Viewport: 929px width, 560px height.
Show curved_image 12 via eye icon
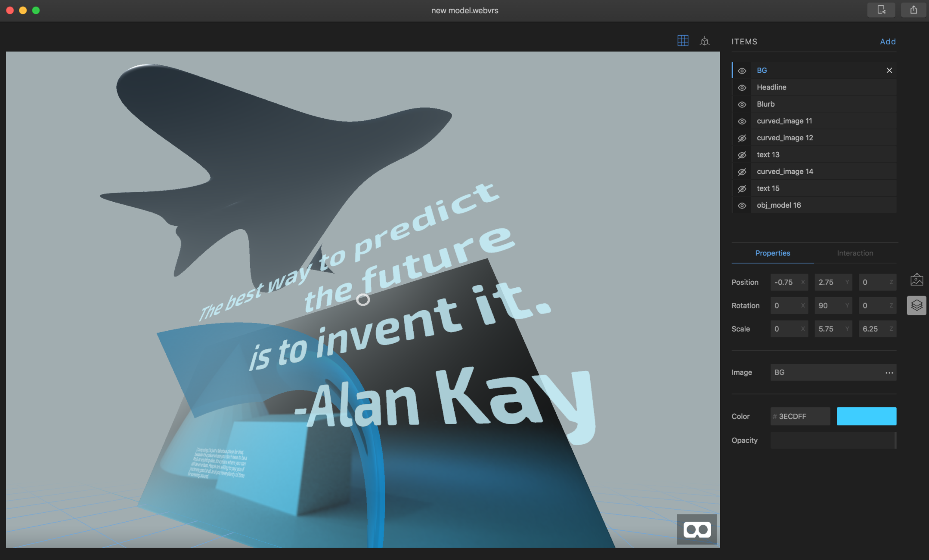tap(742, 138)
